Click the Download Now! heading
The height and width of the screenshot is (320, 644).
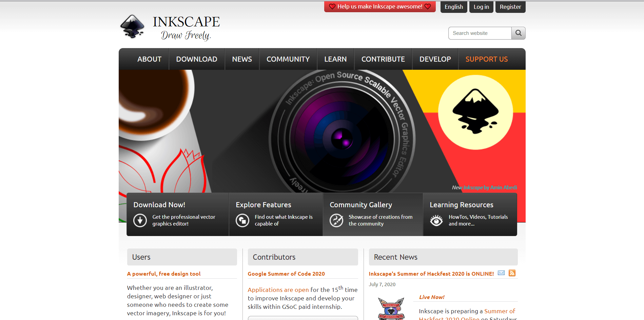tap(159, 205)
